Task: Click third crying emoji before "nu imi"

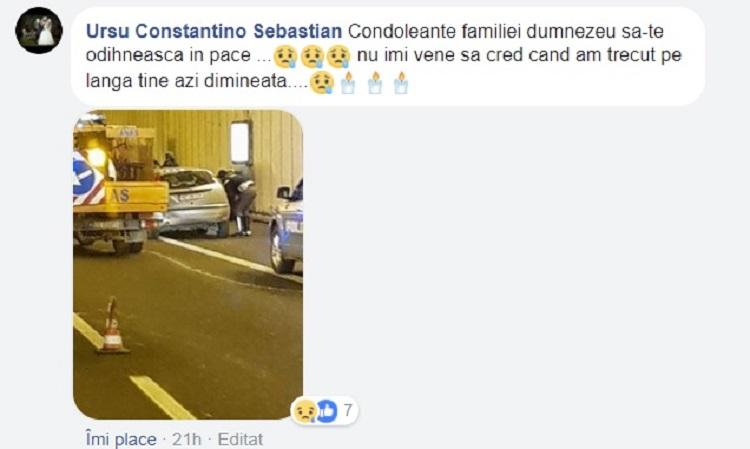Action: (338, 56)
